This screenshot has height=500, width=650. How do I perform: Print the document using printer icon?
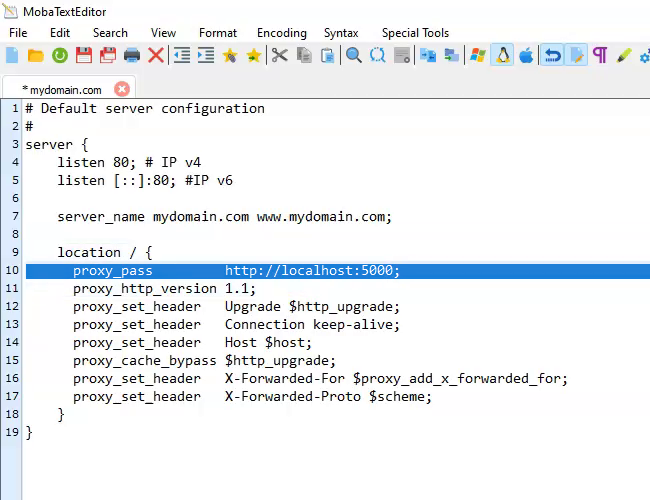(132, 55)
